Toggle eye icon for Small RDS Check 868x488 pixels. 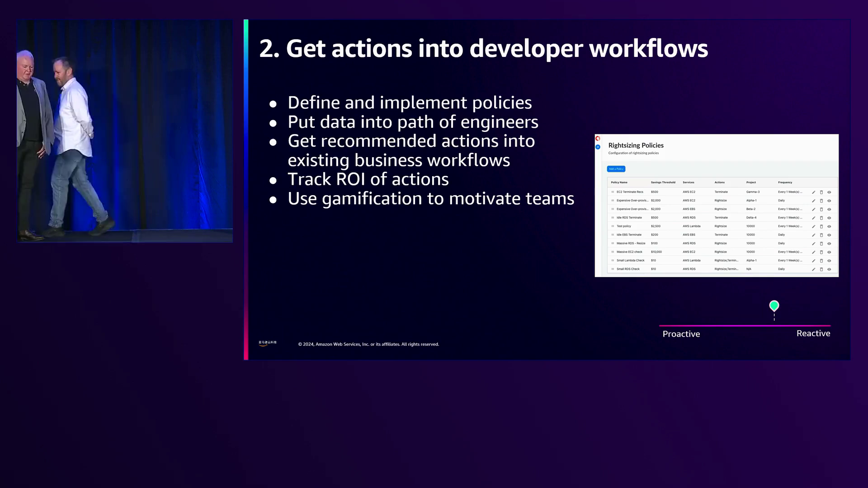829,269
